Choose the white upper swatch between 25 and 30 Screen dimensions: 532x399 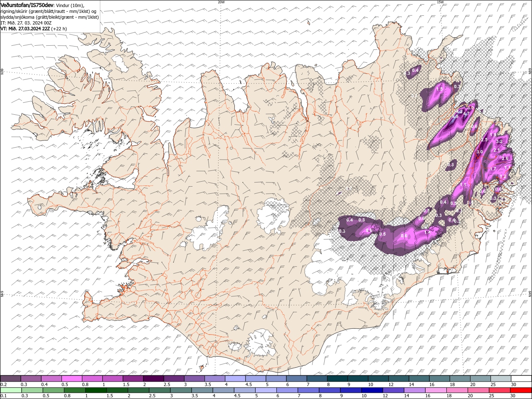coord(500,379)
